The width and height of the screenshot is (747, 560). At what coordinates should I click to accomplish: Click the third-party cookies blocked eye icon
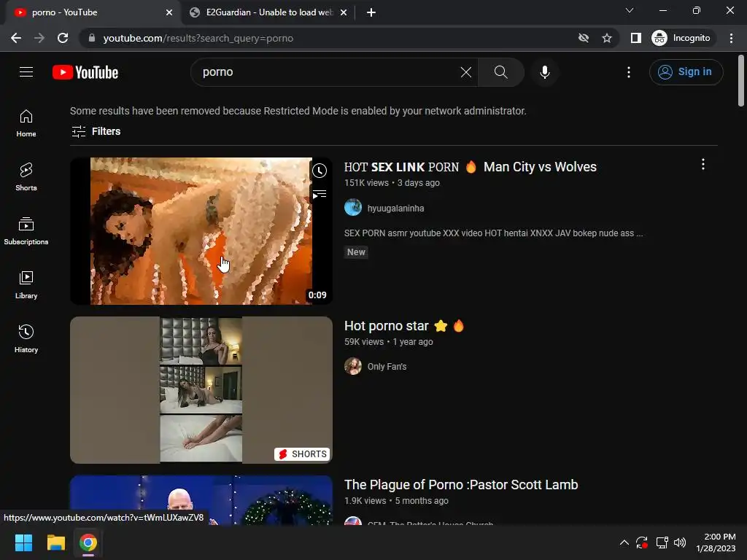pyautogui.click(x=584, y=38)
